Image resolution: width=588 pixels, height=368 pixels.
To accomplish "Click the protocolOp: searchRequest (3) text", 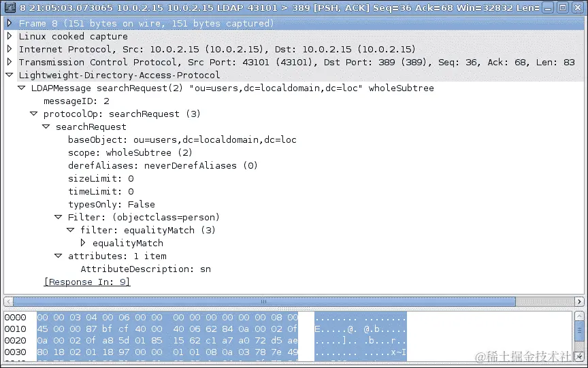I will click(x=122, y=114).
